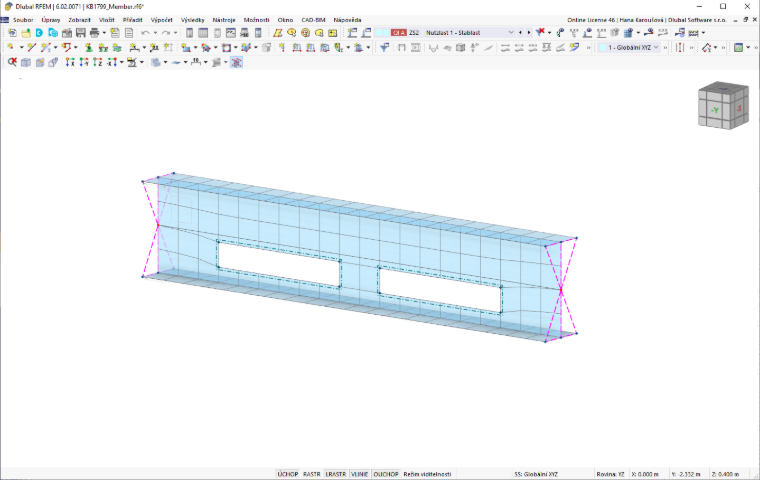
Task: Click the highlighted wireframe mesh icon
Action: (x=236, y=62)
